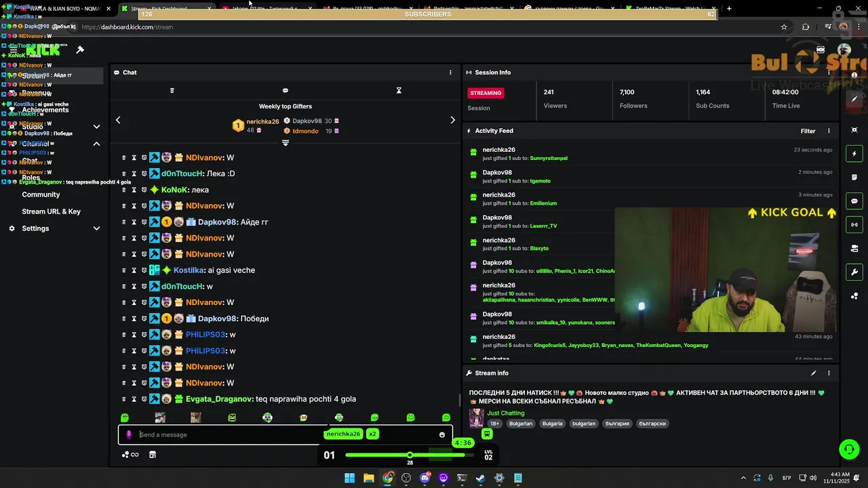Open Activity Feed three-dot menu
Screen dimensions: 868x488
pyautogui.click(x=829, y=131)
